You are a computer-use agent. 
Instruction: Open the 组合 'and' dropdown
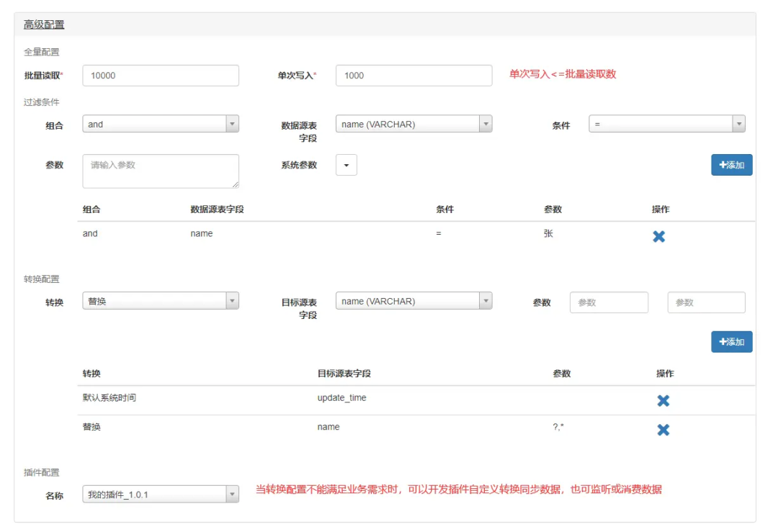tap(161, 125)
